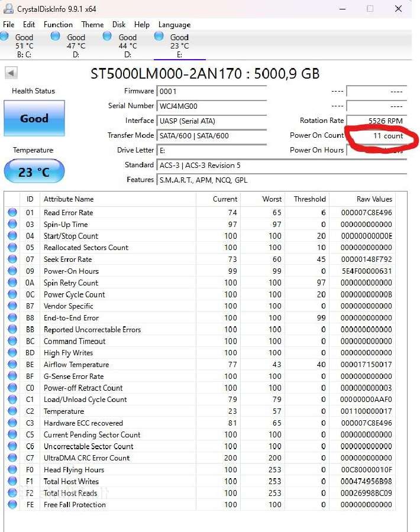Click the status orb for End-to-End Error

point(12,317)
